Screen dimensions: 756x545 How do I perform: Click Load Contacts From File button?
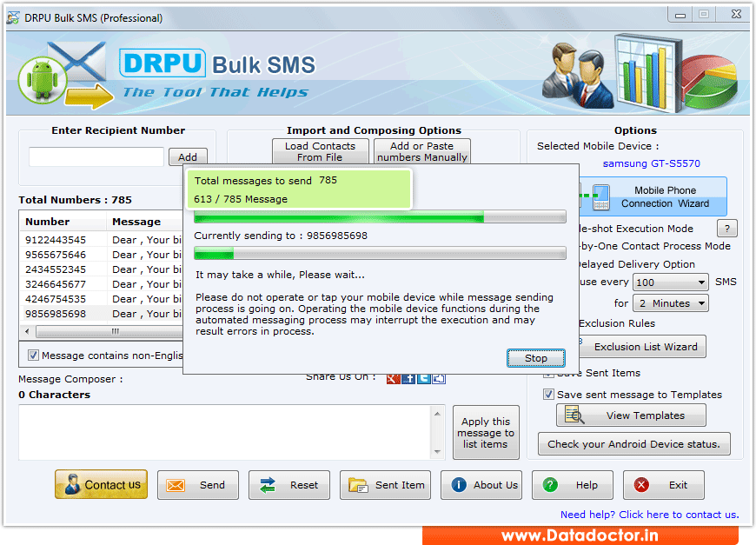tap(320, 151)
